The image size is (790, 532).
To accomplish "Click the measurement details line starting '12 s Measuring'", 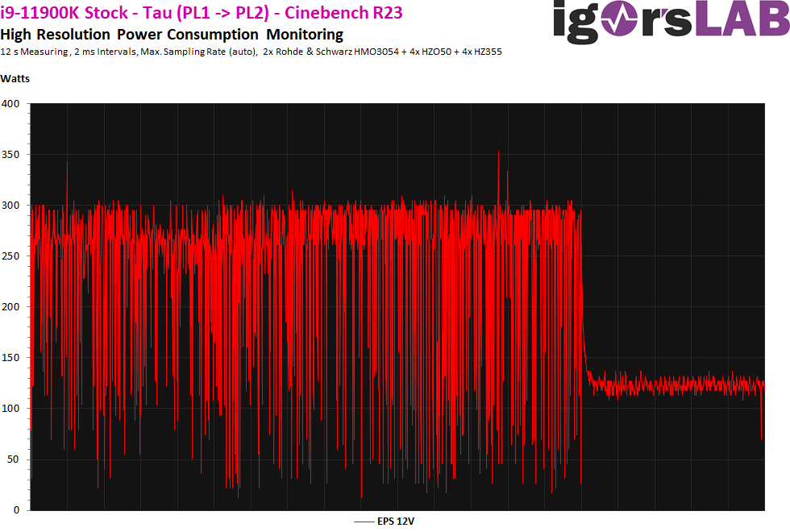I will (x=251, y=52).
